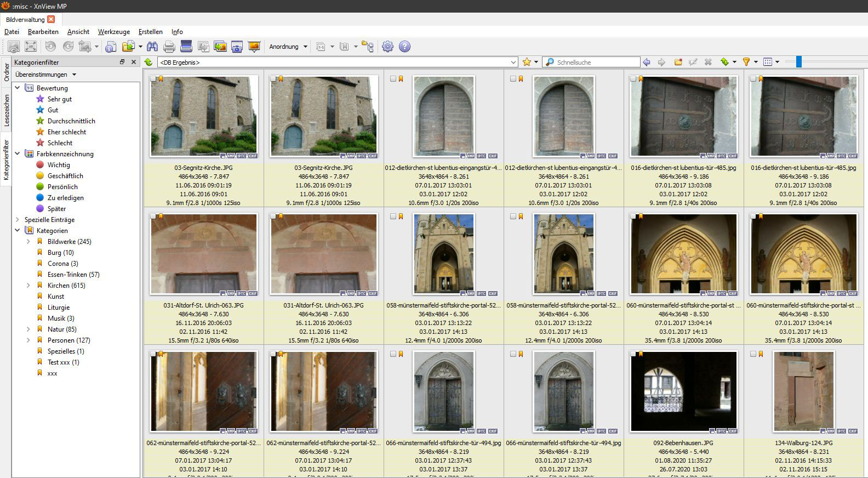Click the printer icon

[169, 47]
